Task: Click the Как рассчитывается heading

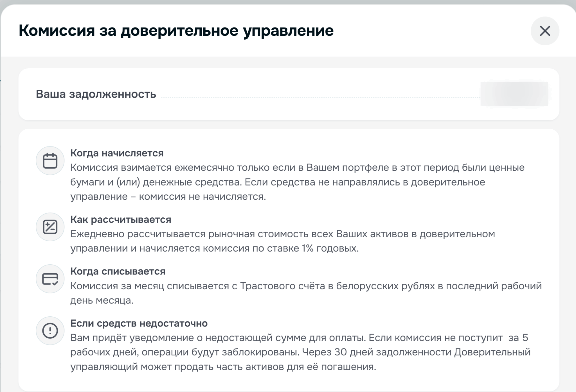Action: 121,220
